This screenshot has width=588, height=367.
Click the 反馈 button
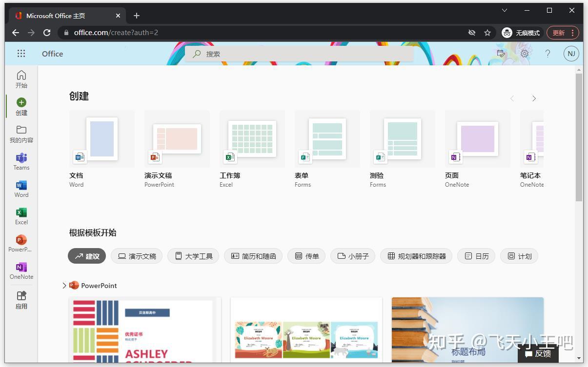(539, 353)
